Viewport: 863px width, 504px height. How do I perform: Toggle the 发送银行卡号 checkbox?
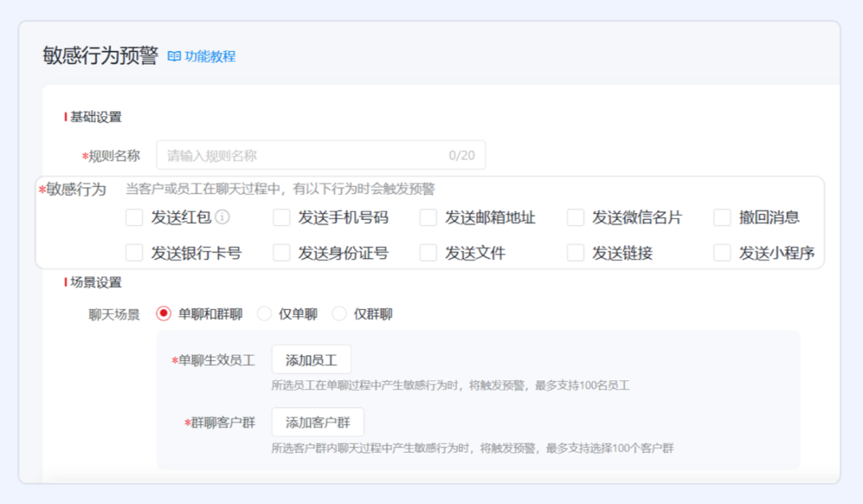[134, 253]
